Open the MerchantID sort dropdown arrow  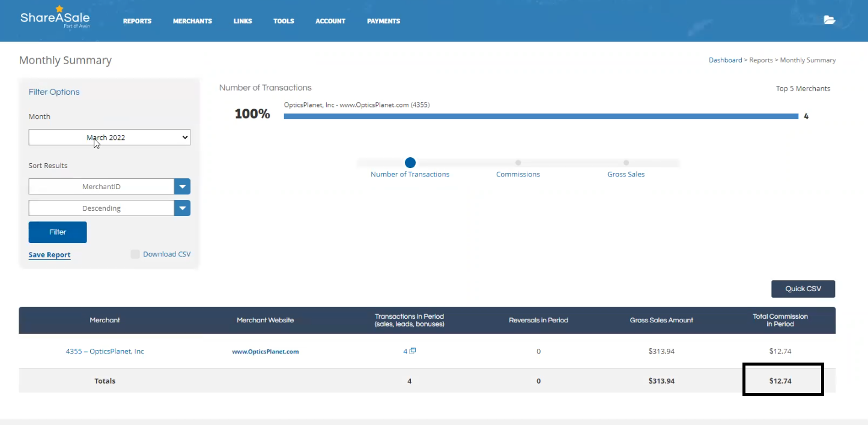click(182, 187)
